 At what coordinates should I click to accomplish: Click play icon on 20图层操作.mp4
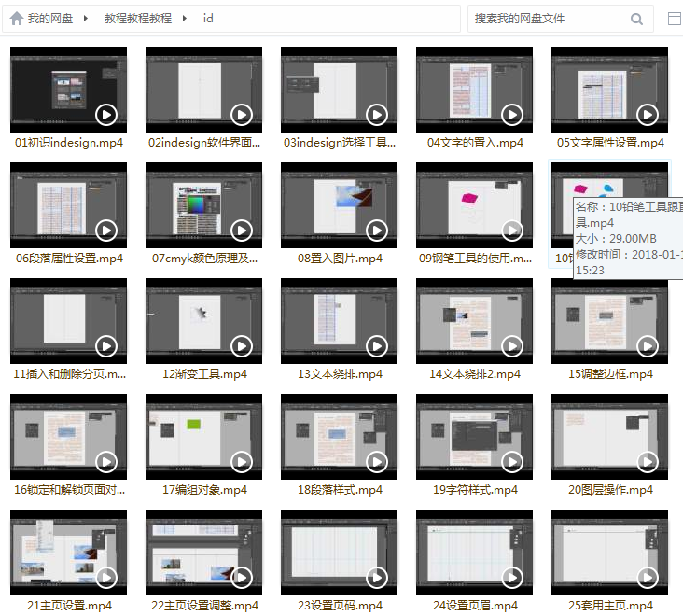pos(648,461)
